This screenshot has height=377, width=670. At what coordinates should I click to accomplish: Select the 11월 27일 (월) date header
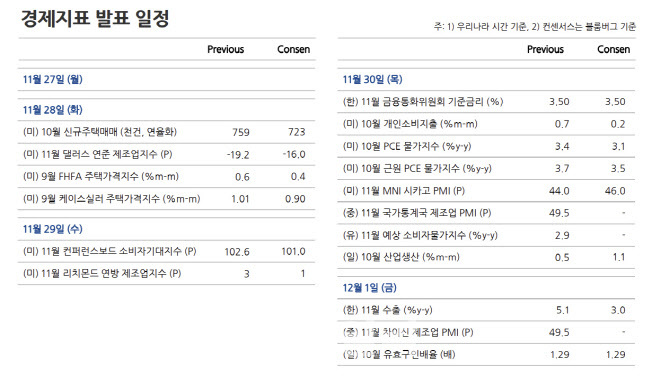click(53, 79)
